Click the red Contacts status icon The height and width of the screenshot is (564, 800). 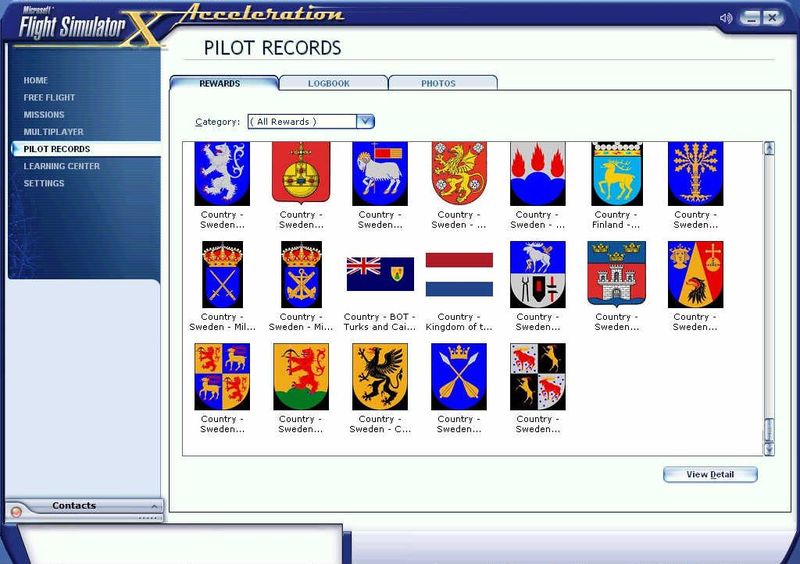pyautogui.click(x=16, y=511)
